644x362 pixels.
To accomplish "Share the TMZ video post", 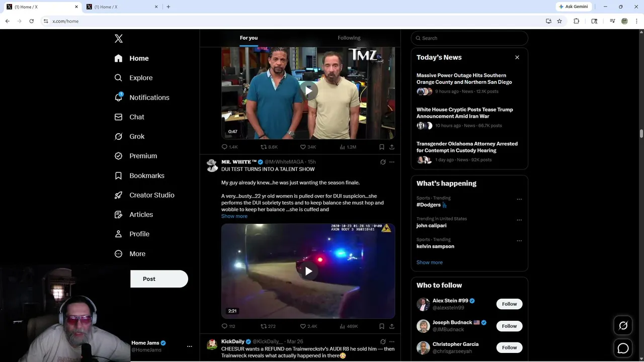I will pos(392,147).
